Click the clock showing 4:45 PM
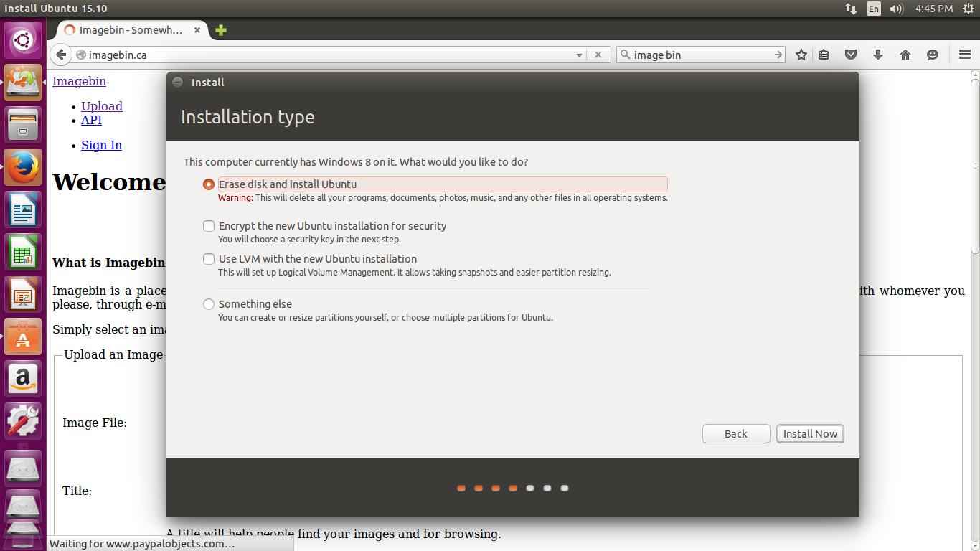 934,9
